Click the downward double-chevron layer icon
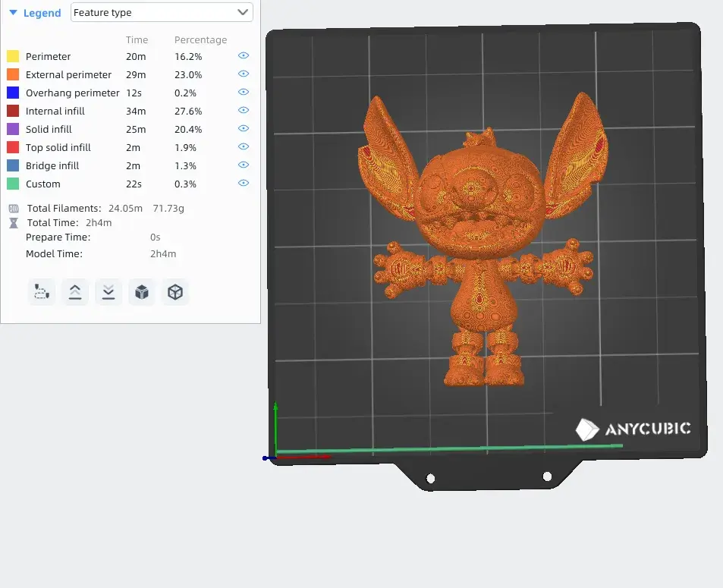The height and width of the screenshot is (588, 723). click(x=108, y=292)
